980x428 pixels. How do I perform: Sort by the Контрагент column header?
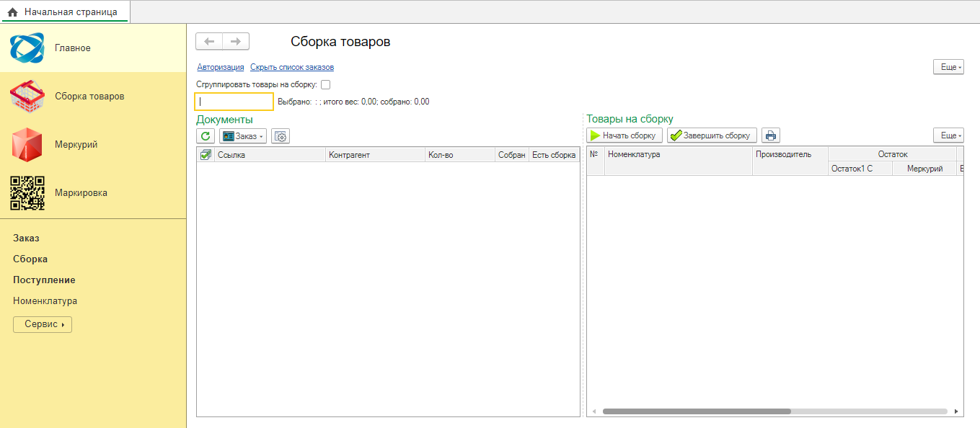375,155
